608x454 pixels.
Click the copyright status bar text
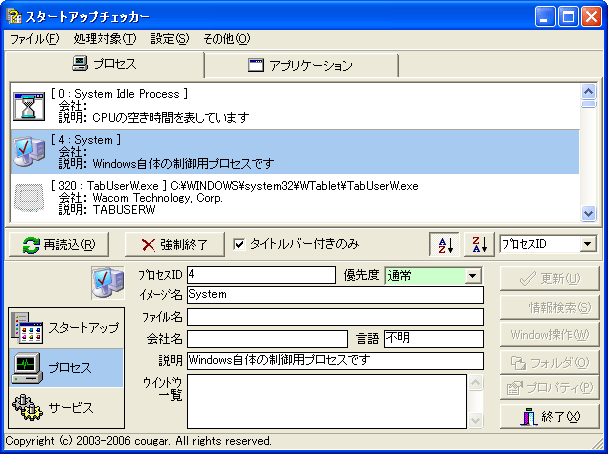(x=138, y=441)
